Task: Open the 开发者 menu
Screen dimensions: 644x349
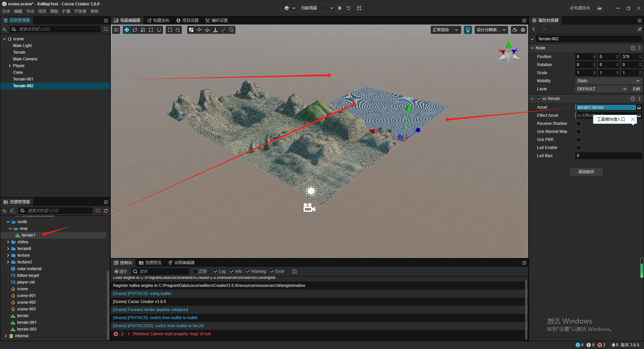Action: pos(80,11)
